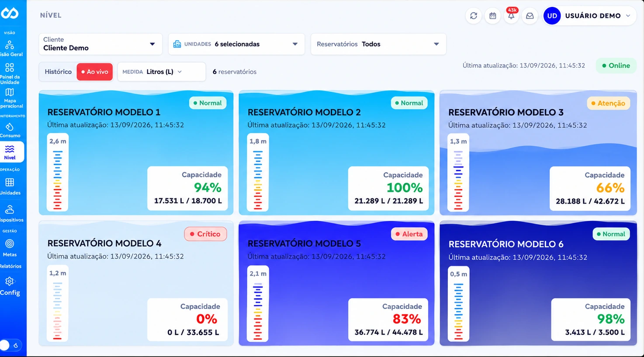Switch to Ao vivo mode
The height and width of the screenshot is (357, 644).
[x=95, y=72]
